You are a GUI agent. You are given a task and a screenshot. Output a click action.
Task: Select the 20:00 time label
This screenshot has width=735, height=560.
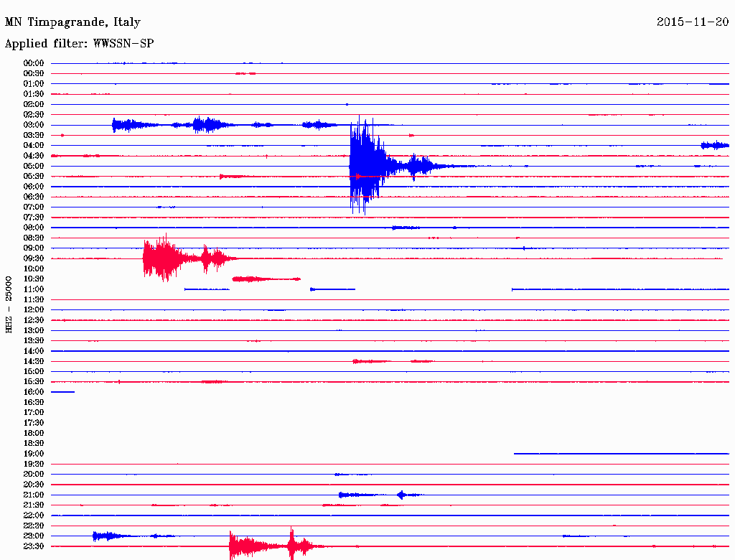pos(34,475)
